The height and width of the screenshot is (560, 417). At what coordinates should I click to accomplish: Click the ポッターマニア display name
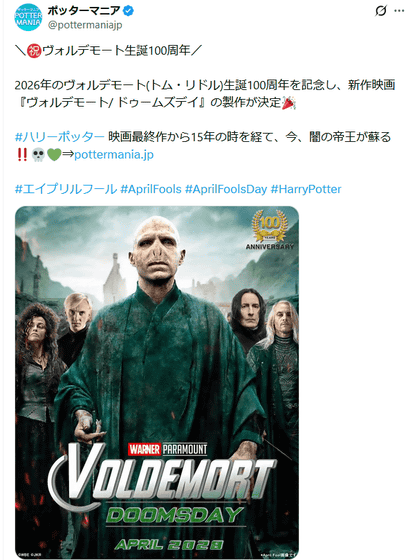coord(84,11)
